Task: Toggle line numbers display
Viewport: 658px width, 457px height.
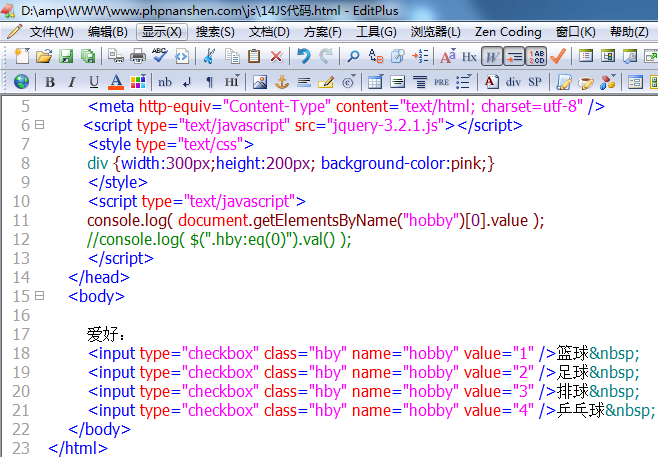Action: pos(536,56)
